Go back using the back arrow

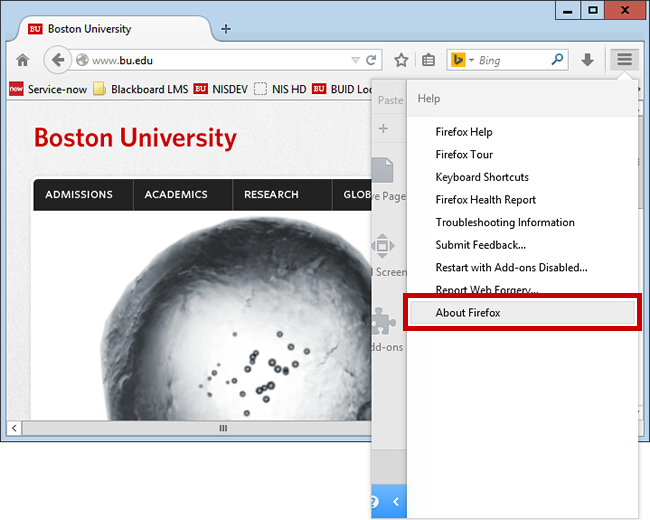pos(58,60)
